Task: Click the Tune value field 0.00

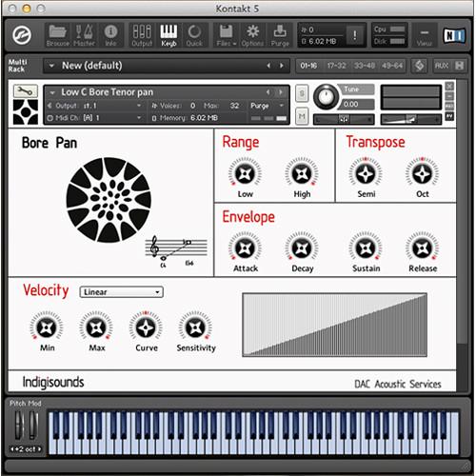Action: coord(357,104)
